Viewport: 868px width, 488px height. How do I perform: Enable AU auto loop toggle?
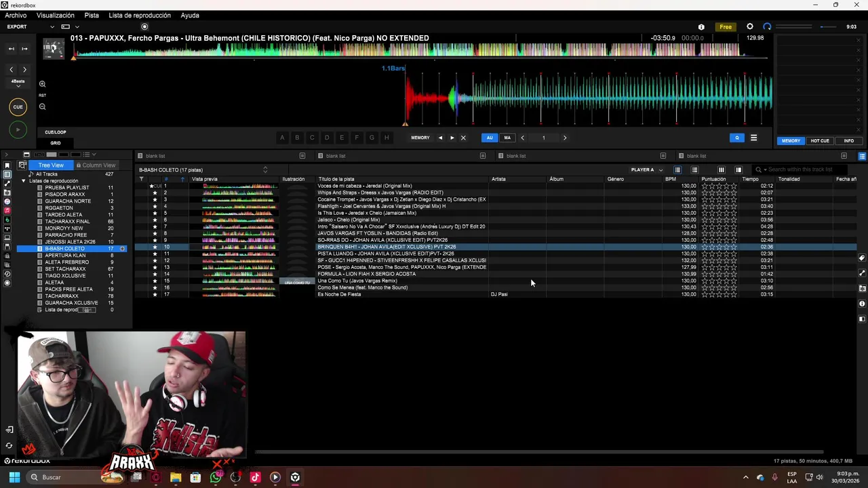pyautogui.click(x=490, y=138)
